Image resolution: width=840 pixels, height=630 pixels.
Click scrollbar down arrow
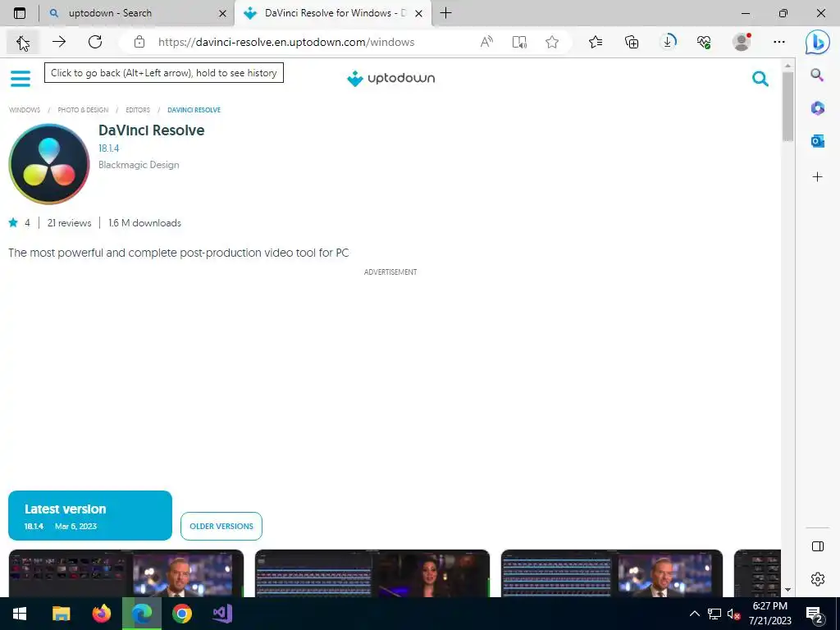pos(787,590)
